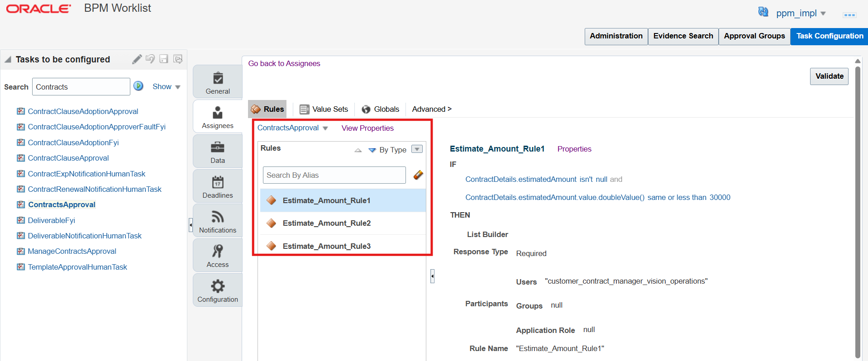The height and width of the screenshot is (361, 868).
Task: Click Go back to Assignees link
Action: (x=284, y=63)
